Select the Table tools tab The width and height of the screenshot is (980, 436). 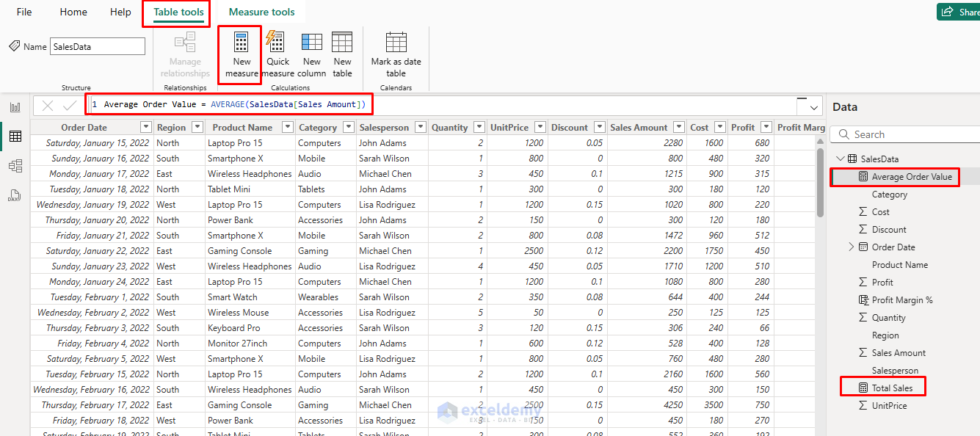point(178,12)
